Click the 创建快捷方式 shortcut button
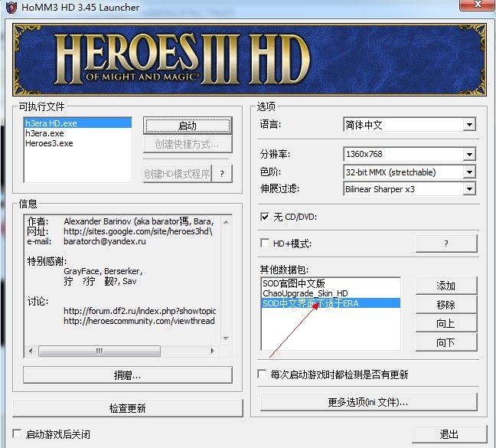This screenshot has width=496, height=448. click(188, 144)
